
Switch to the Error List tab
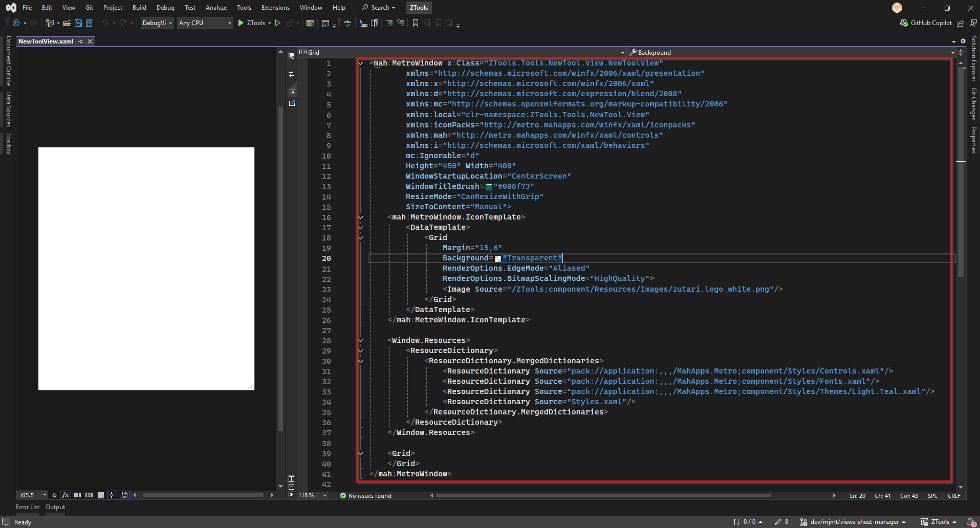(x=28, y=507)
